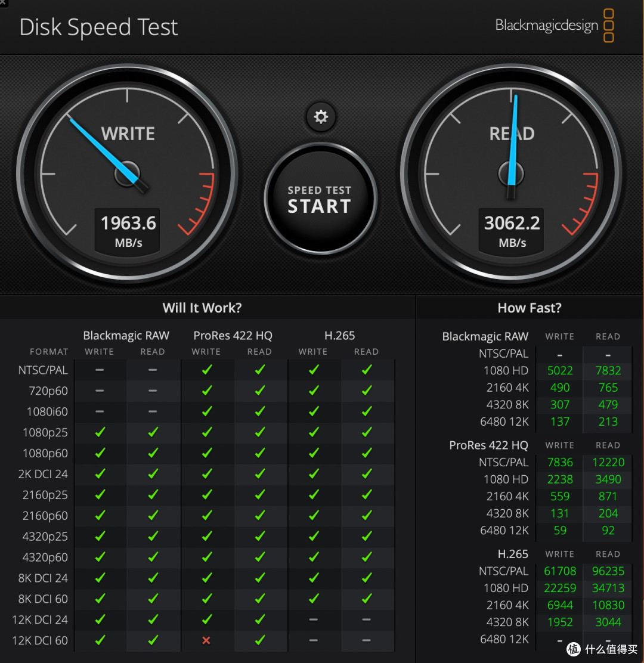This screenshot has height=663, width=644.
Task: Click H.265 2160 4K read value 10830
Action: pyautogui.click(x=608, y=605)
